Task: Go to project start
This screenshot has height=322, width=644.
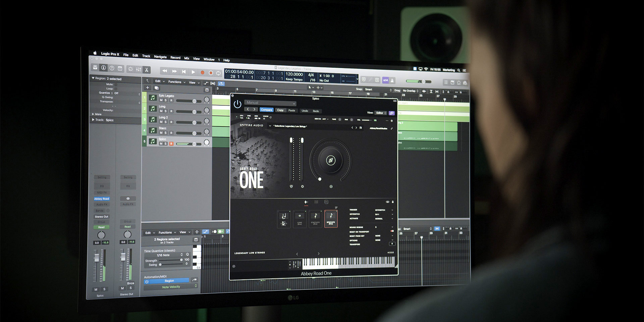Action: [183, 71]
